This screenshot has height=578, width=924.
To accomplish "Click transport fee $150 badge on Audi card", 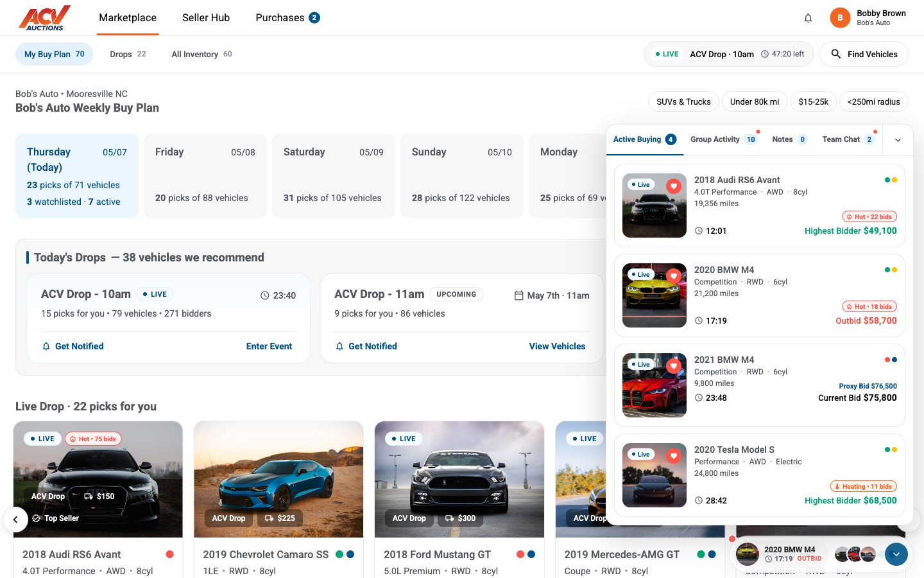I will [99, 496].
